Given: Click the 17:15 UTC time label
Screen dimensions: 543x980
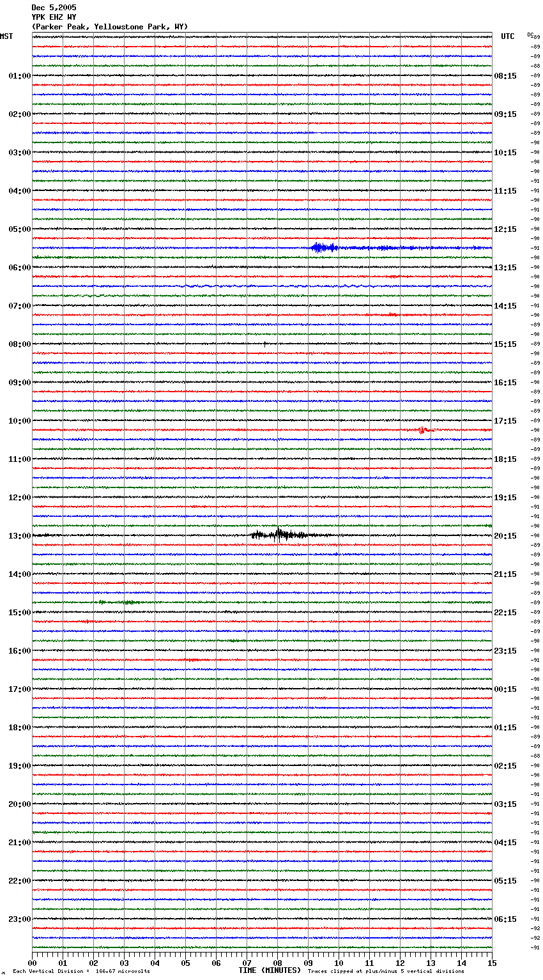Looking at the screenshot, I should tap(505, 421).
